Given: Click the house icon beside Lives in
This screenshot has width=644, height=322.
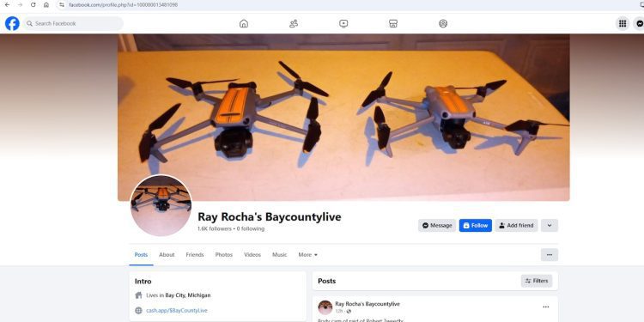Looking at the screenshot, I should tap(138, 295).
